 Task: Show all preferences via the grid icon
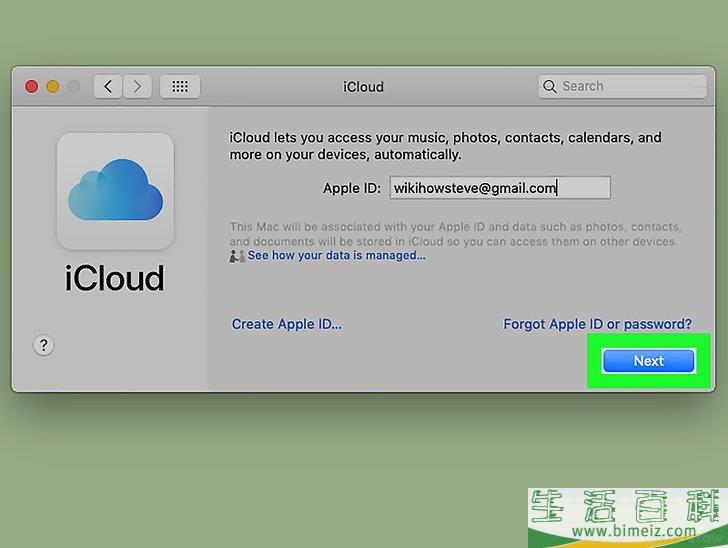[180, 86]
